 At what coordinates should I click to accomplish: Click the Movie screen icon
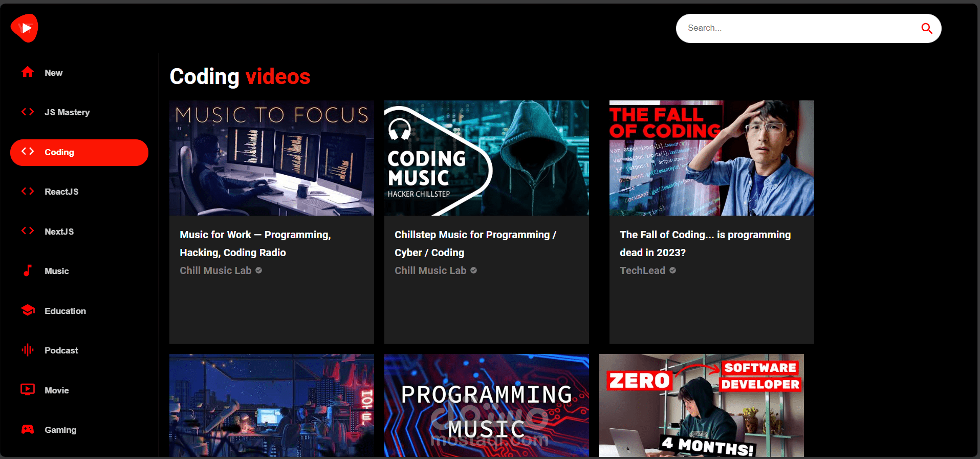pos(28,390)
